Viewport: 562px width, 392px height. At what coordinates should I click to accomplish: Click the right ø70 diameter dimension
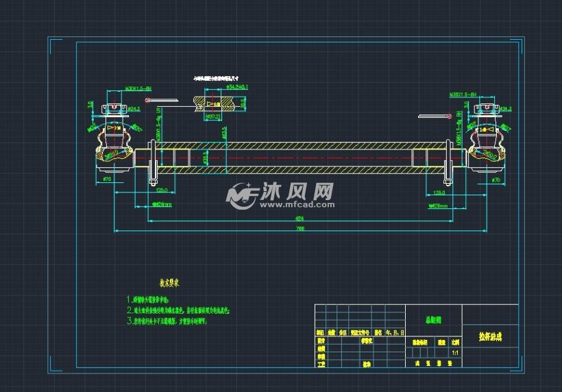pyautogui.click(x=495, y=180)
